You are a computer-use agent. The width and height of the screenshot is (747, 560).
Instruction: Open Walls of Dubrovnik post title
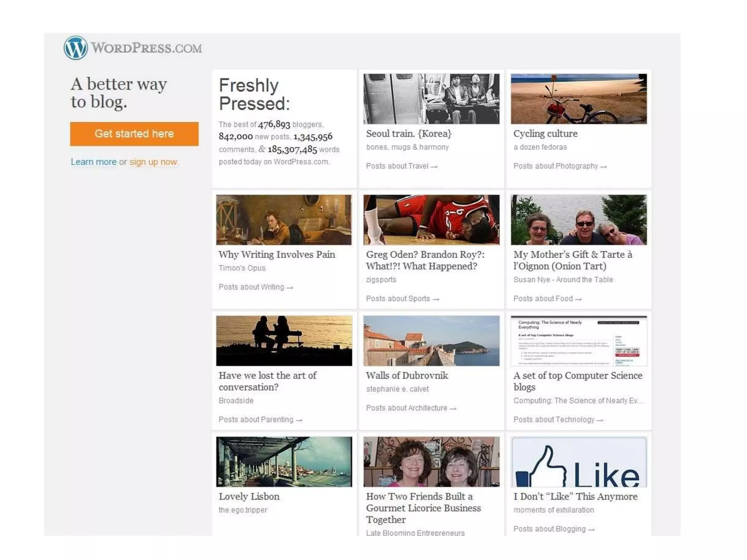pyautogui.click(x=407, y=376)
